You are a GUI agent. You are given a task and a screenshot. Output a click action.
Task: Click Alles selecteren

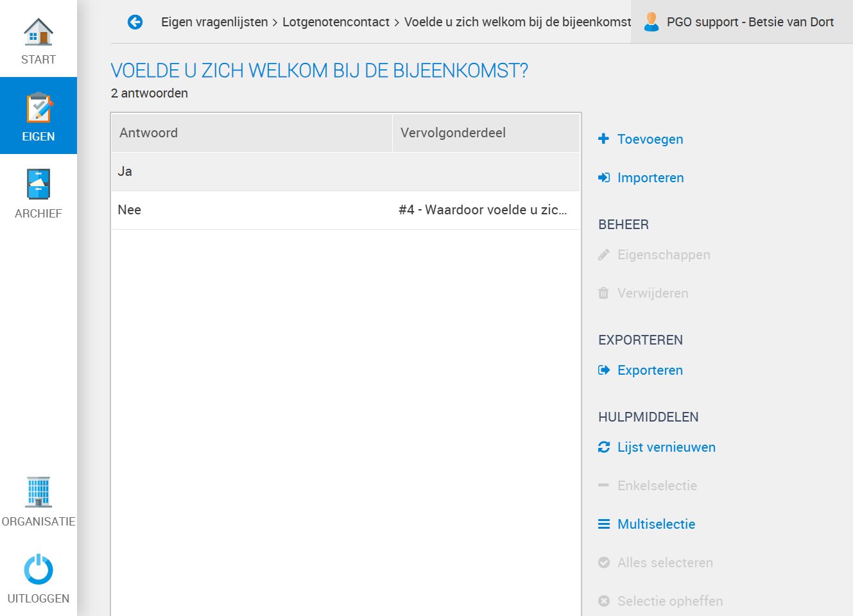click(665, 563)
